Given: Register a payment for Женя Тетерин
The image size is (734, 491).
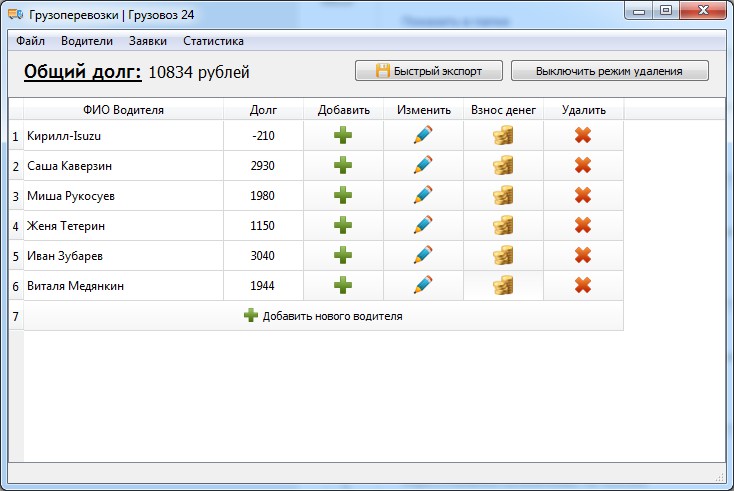Looking at the screenshot, I should point(503,226).
